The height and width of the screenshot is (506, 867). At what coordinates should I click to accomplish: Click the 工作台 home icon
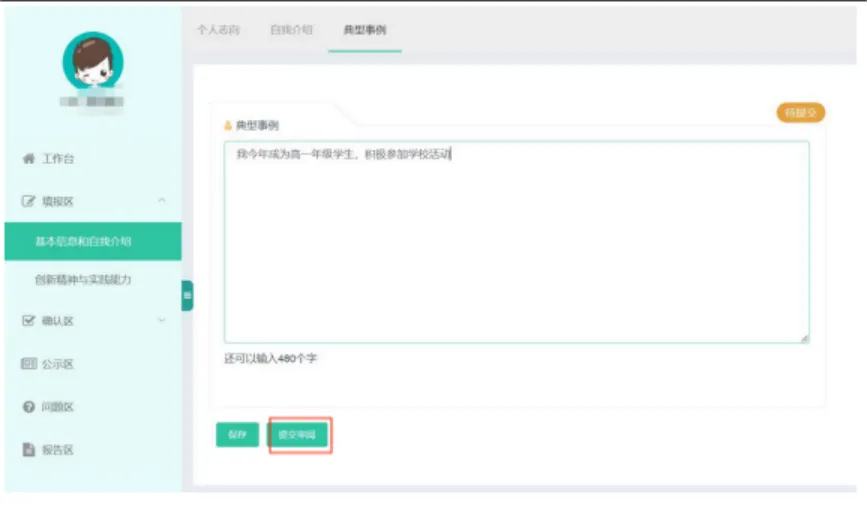coord(28,159)
